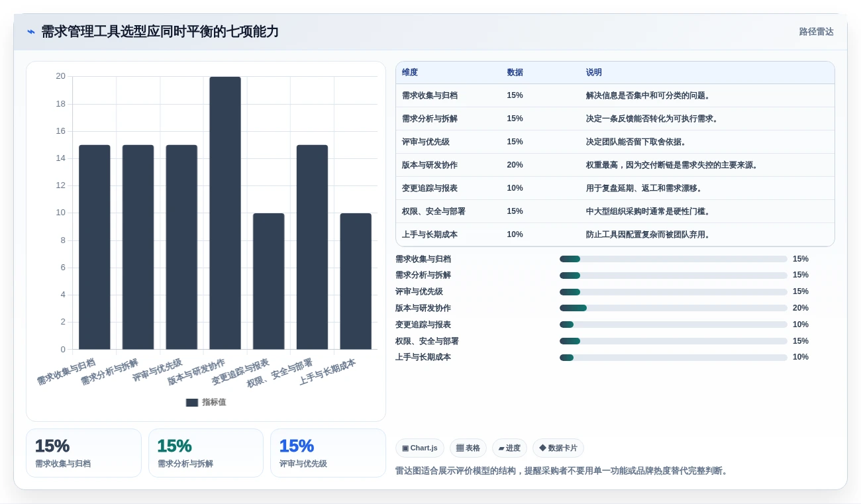Click the 变更追踪与报表 progress bar
The image size is (861, 504).
[674, 325]
